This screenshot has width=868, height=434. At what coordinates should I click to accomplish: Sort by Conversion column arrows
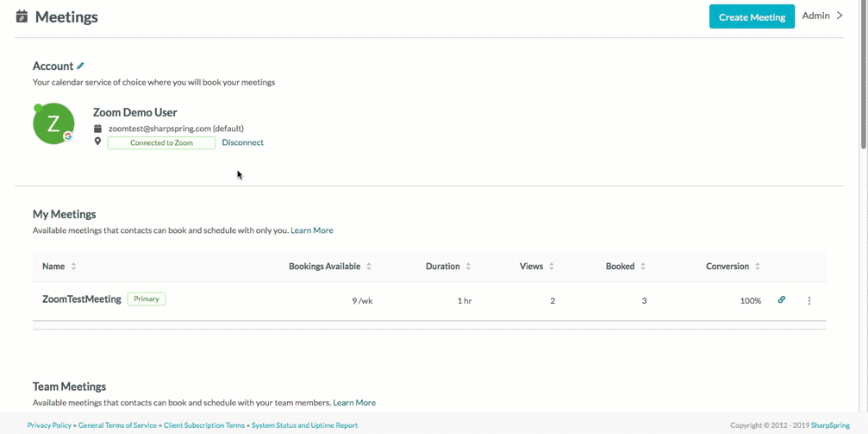(x=758, y=267)
